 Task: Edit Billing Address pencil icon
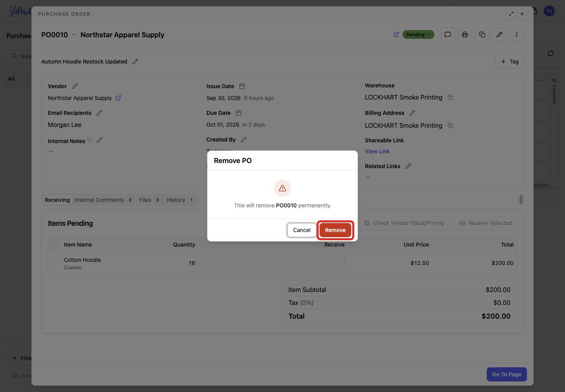(x=412, y=113)
